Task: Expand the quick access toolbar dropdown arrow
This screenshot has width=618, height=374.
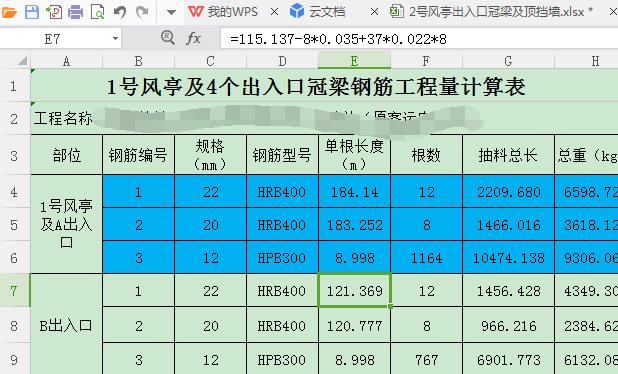Action: pos(171,12)
